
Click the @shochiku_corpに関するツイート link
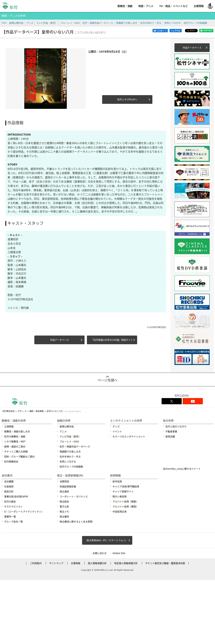[182, 469]
